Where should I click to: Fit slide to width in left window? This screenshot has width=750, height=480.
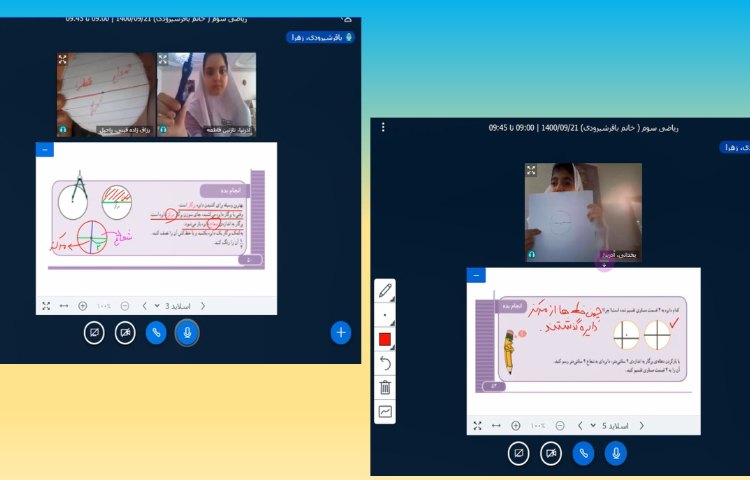tap(64, 306)
